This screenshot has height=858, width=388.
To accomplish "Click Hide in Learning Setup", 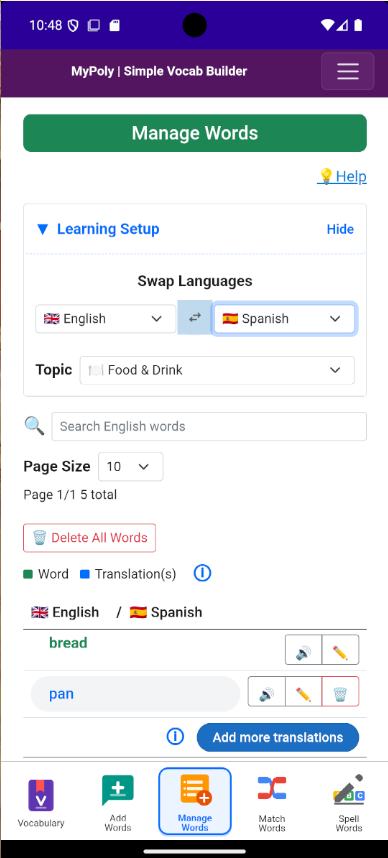I will coord(340,229).
